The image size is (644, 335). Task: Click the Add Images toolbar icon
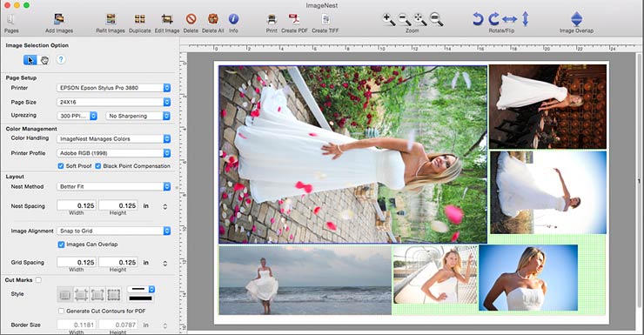[x=59, y=19]
